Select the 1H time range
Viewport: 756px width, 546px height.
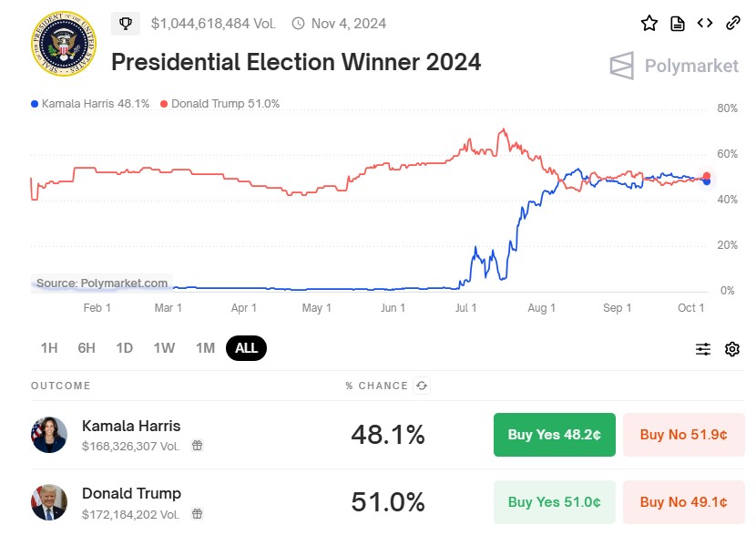point(49,348)
